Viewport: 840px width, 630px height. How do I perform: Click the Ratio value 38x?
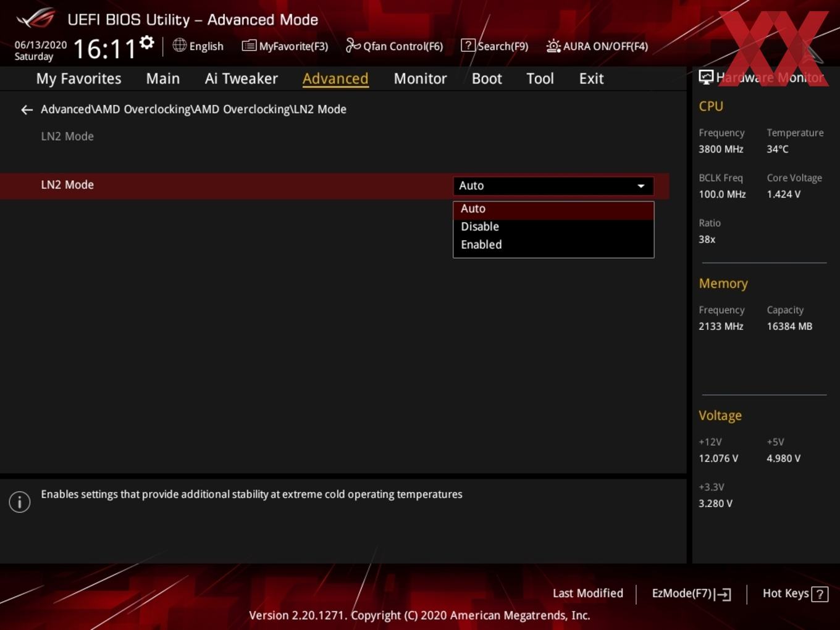(707, 239)
